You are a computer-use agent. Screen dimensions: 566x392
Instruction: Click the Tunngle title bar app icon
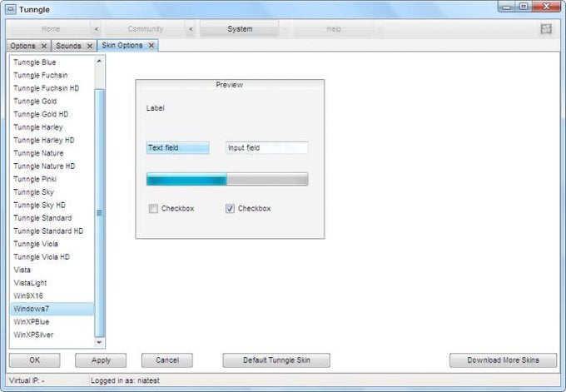[x=11, y=9]
